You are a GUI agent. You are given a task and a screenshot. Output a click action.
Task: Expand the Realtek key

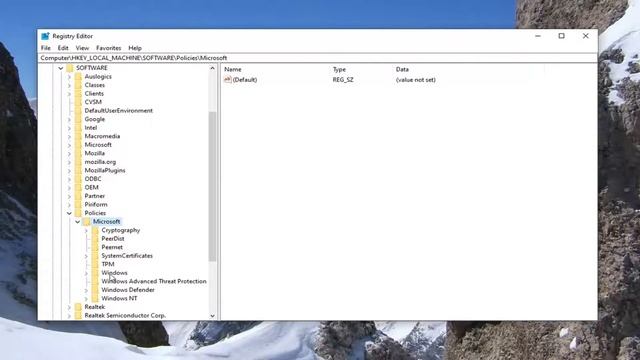tap(69, 307)
